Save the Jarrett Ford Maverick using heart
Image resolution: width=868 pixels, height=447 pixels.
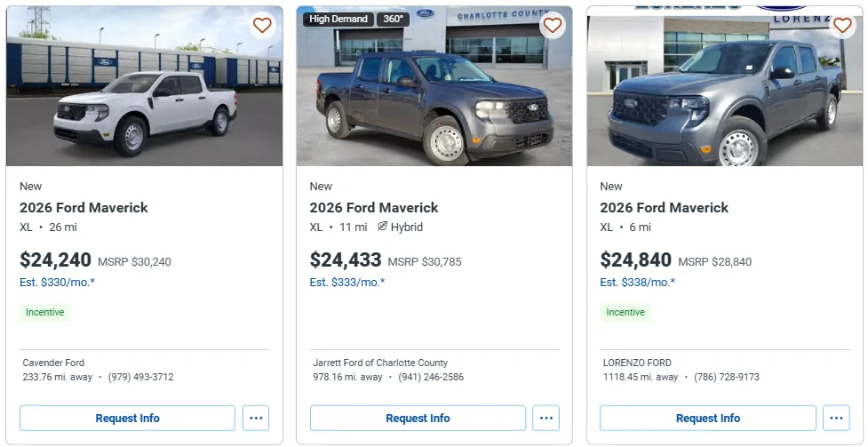[553, 26]
